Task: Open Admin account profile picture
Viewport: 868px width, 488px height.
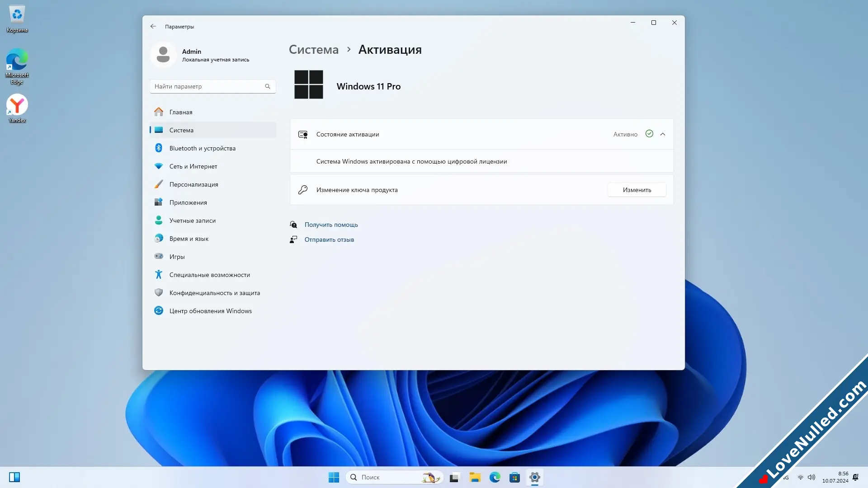Action: [x=163, y=55]
